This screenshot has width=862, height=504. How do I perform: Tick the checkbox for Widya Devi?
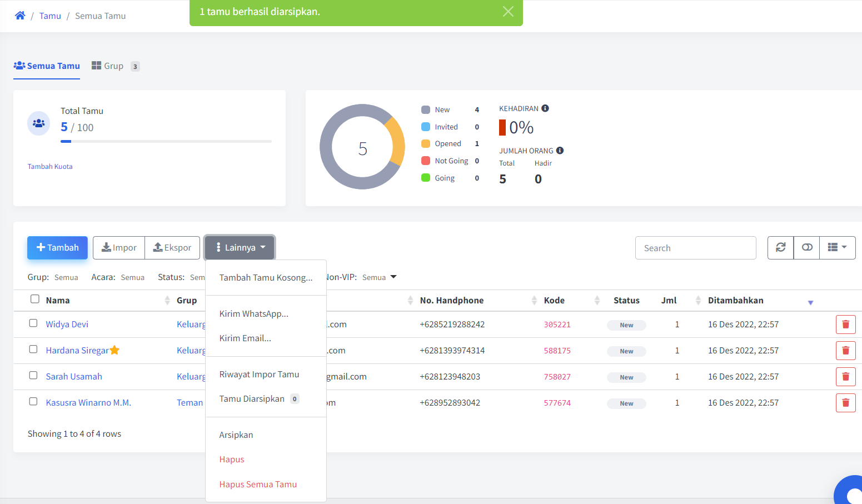click(33, 323)
